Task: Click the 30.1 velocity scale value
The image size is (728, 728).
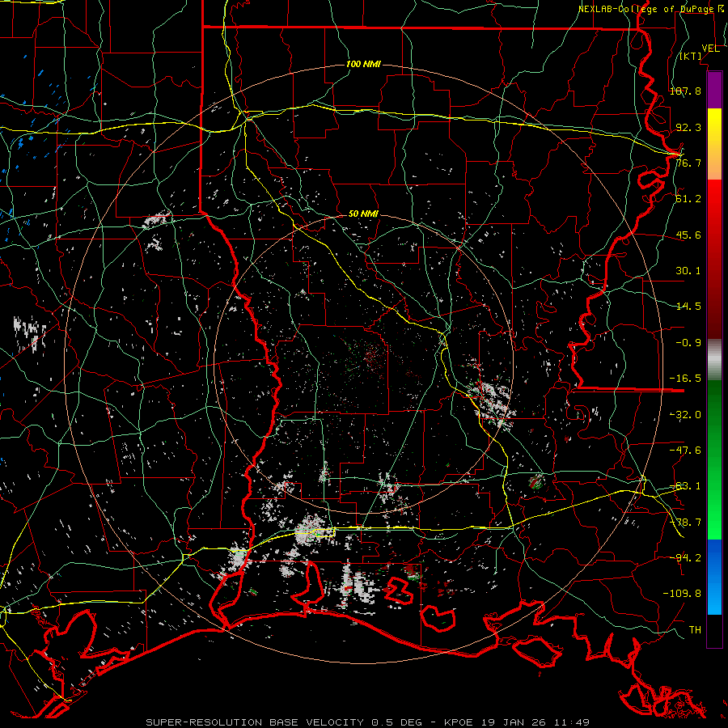Action: (x=688, y=270)
